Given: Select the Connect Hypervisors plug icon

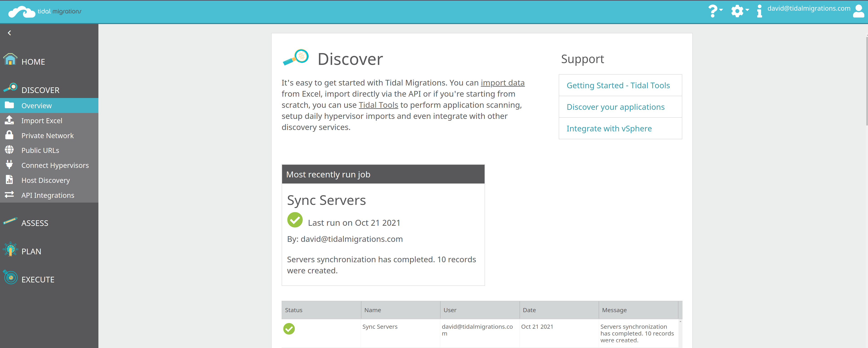Looking at the screenshot, I should [10, 164].
